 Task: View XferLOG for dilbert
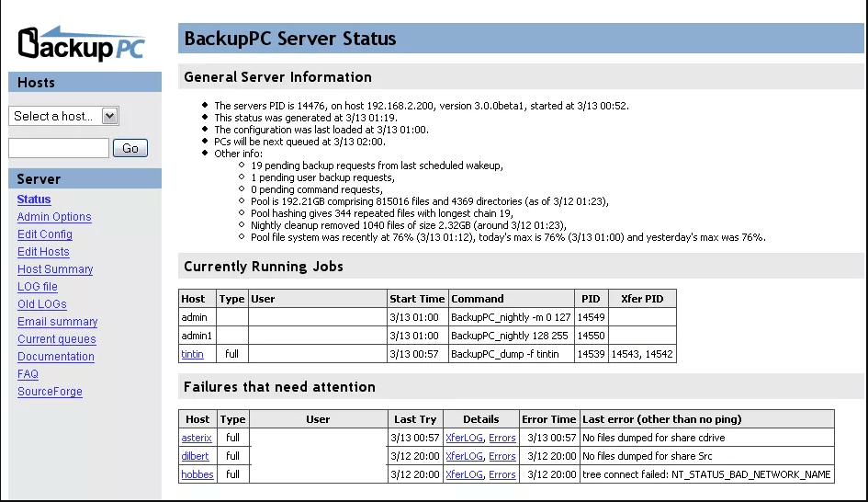tap(464, 456)
